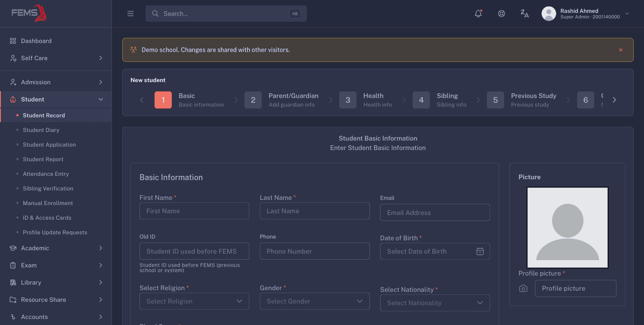Select step 1 Basic

click(189, 100)
